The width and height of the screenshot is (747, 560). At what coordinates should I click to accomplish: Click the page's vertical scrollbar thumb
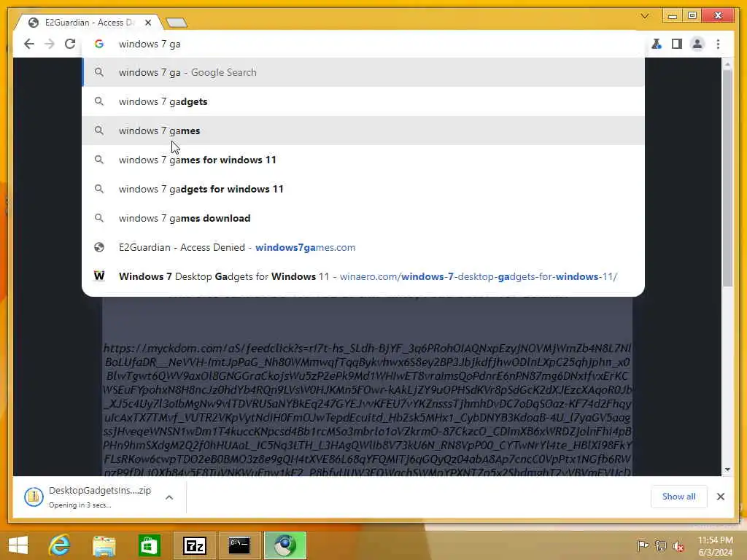pos(727,177)
